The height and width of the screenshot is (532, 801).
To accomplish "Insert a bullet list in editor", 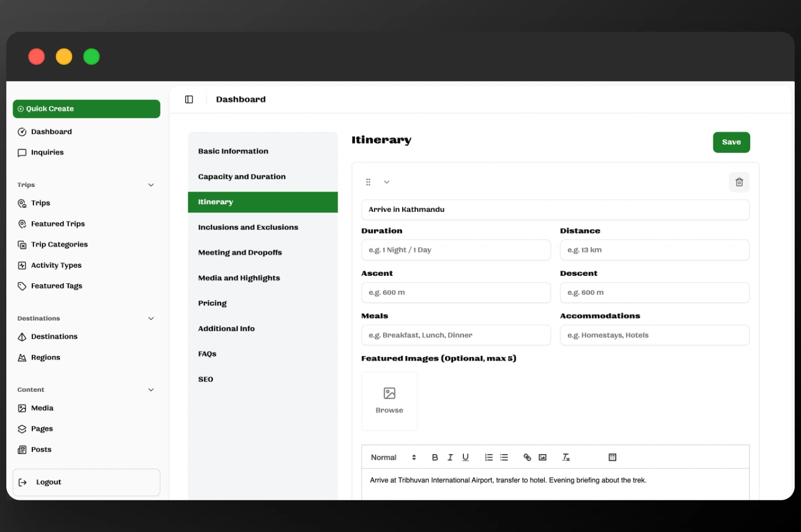I will [504, 458].
